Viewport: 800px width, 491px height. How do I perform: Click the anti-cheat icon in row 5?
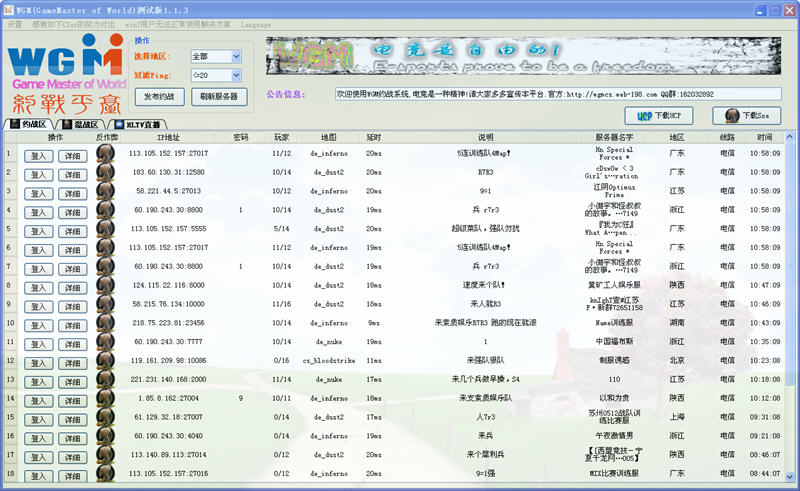point(106,228)
